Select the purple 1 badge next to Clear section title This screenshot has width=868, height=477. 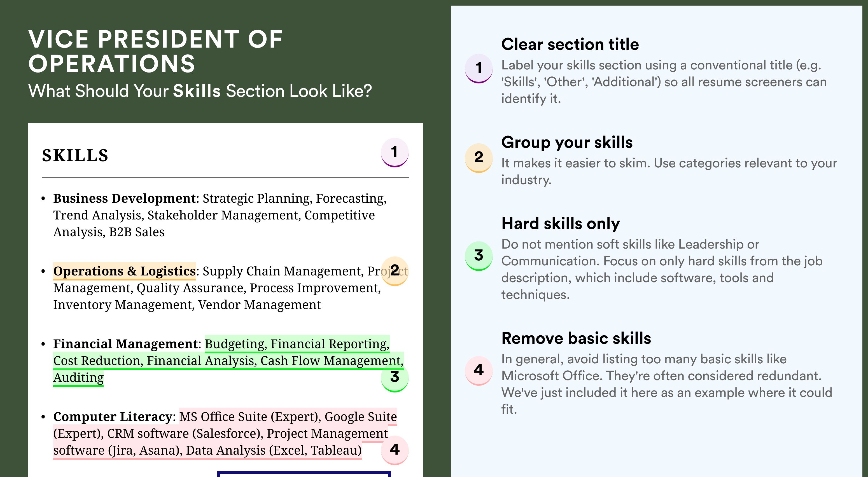point(479,68)
